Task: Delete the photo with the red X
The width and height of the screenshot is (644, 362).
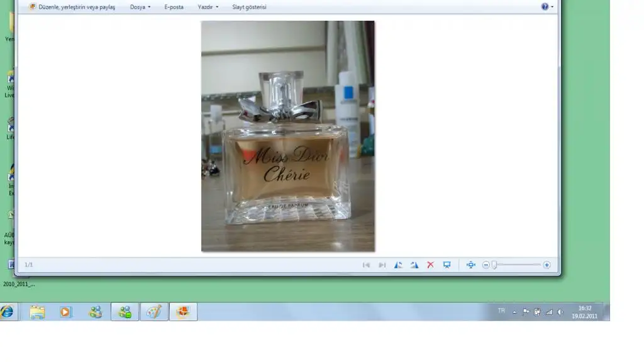Action: (x=430, y=265)
